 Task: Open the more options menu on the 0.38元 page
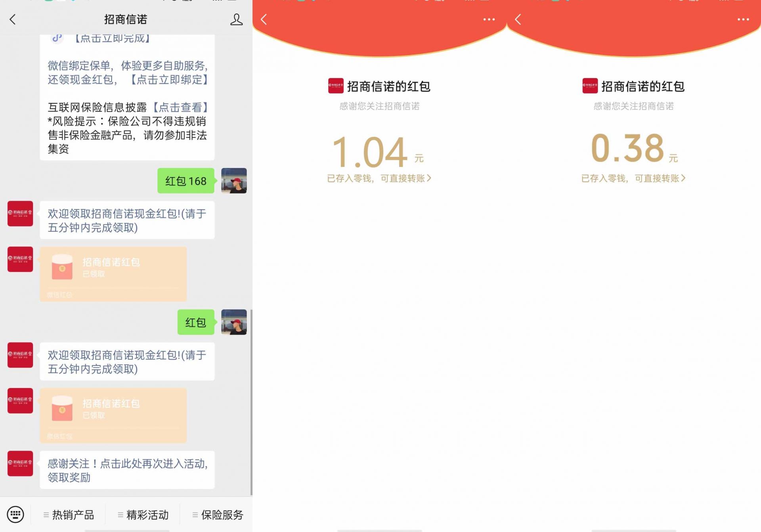(742, 19)
